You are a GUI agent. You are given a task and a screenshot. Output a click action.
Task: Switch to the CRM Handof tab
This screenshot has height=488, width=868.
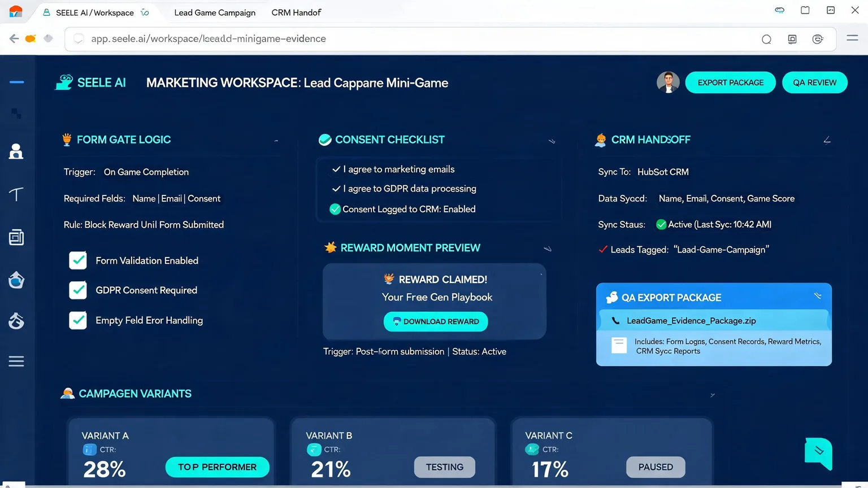[x=296, y=12]
